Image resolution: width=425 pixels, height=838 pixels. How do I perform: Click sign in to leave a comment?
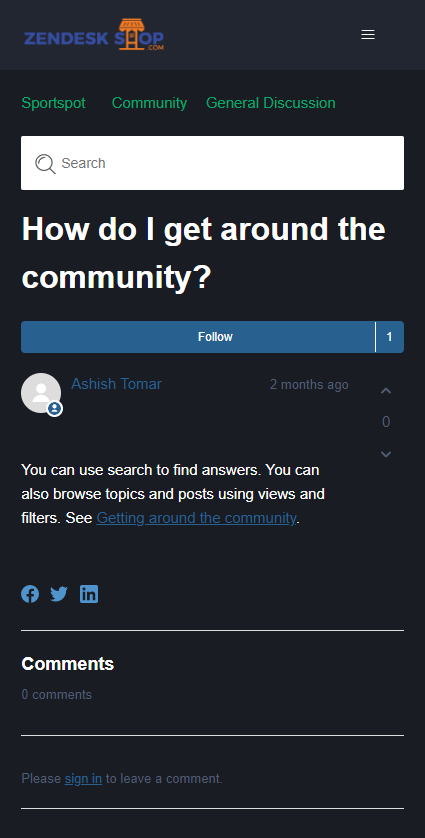83,779
